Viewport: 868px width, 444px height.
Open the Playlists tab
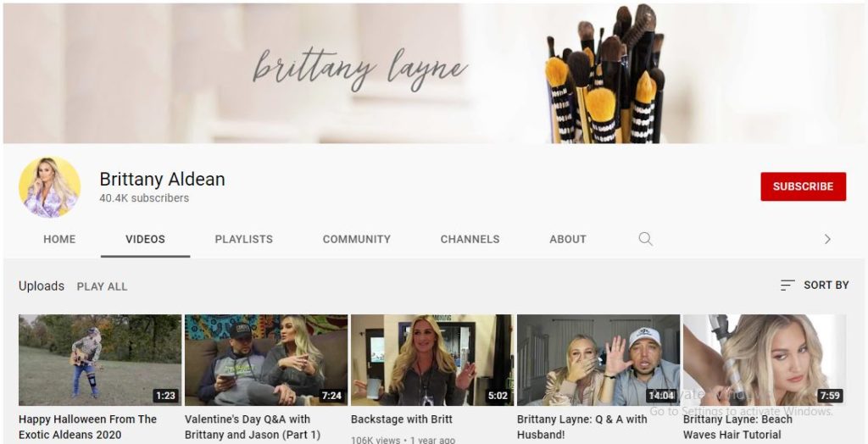243,239
